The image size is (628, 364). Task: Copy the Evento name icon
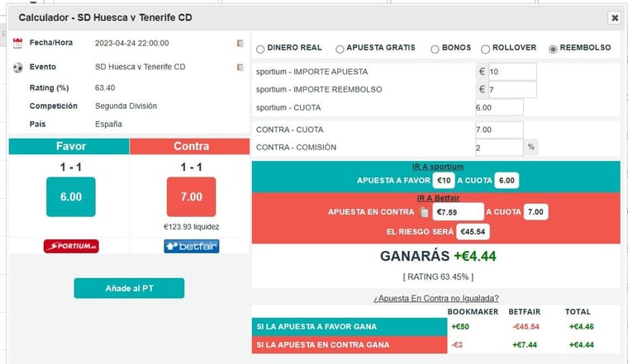[240, 67]
